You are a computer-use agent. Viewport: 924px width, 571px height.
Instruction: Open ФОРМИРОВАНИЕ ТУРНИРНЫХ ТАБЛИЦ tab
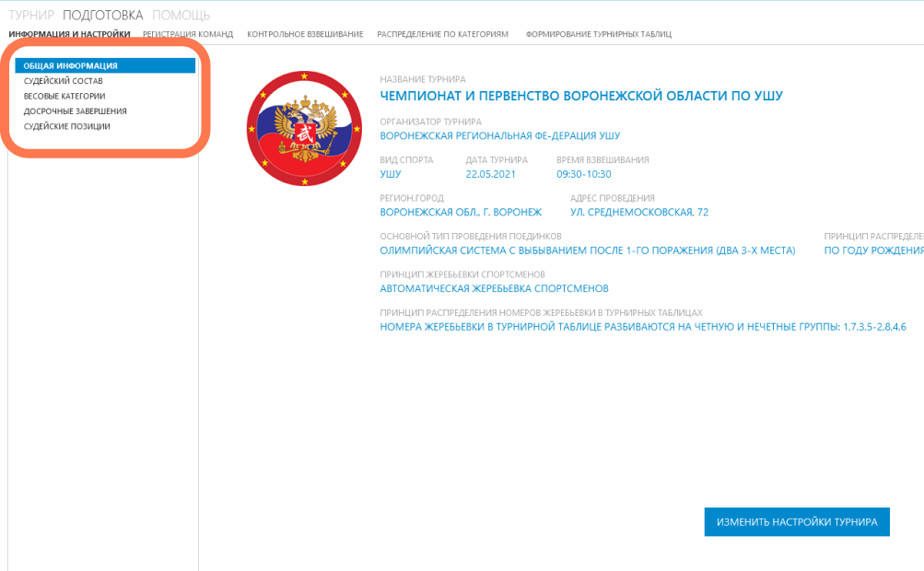coord(598,34)
